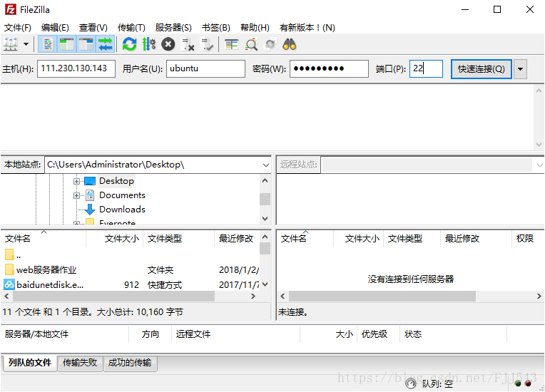Toggle synchronized browsing icon
The height and width of the screenshot is (392, 545).
click(270, 44)
